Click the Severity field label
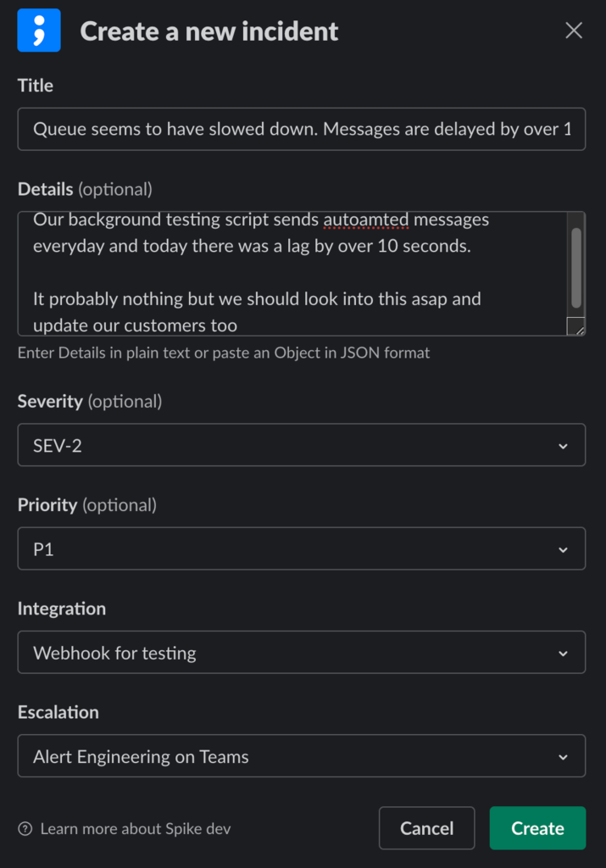 click(x=50, y=401)
